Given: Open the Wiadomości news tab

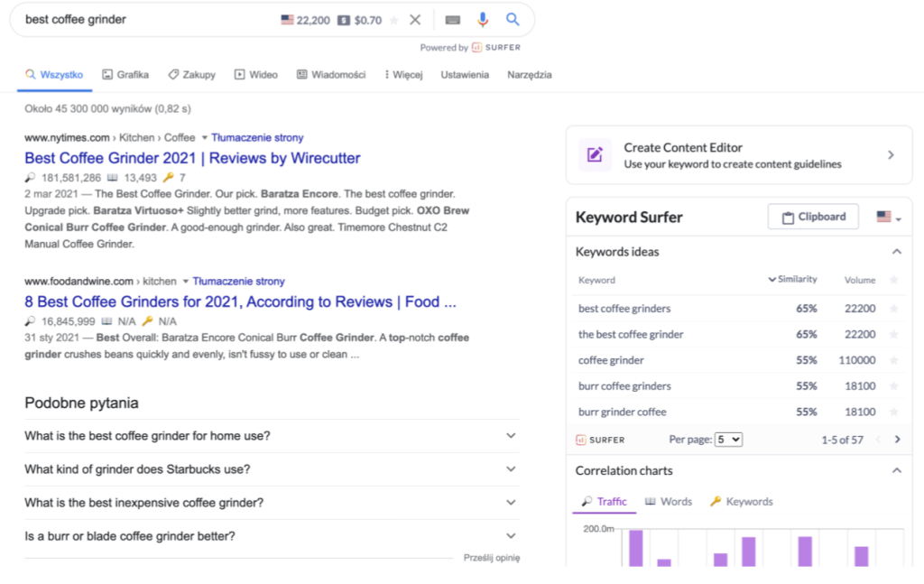Looking at the screenshot, I should coord(331,75).
